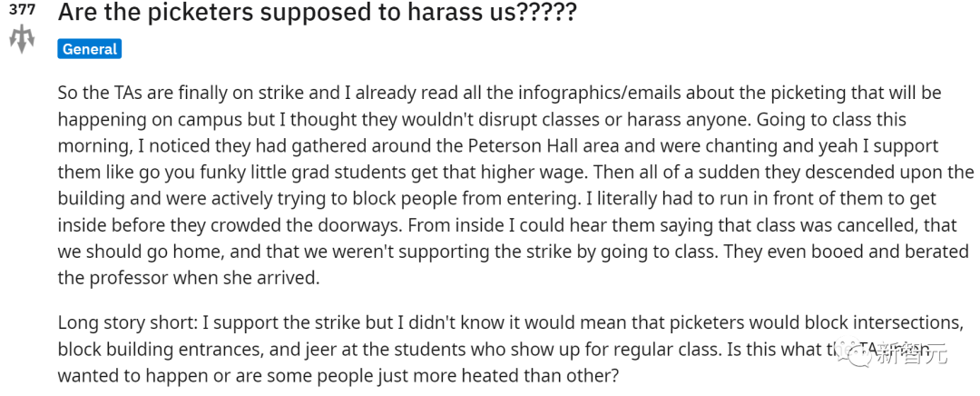Viewport: 980px width, 396px height.
Task: Click the 新智元 watermark text
Action: tap(911, 355)
